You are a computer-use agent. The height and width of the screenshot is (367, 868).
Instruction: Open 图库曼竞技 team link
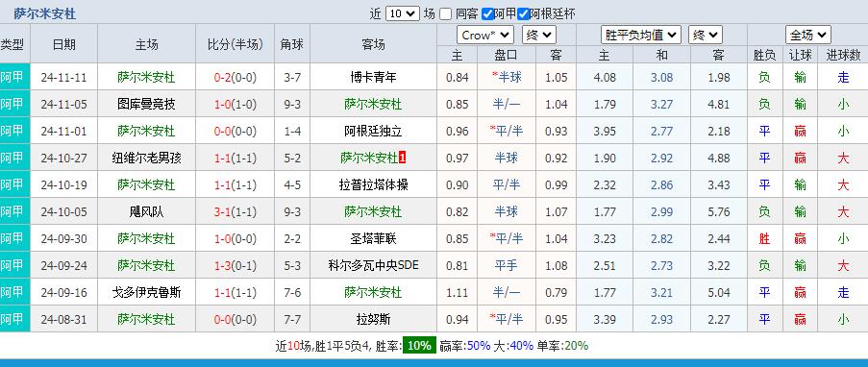(146, 104)
